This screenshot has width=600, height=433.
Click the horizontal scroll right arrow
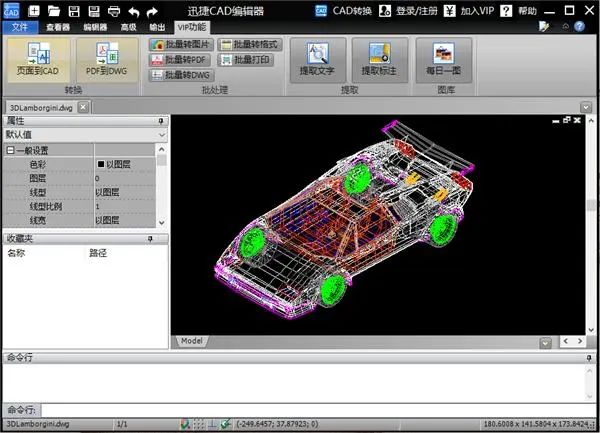(580, 341)
